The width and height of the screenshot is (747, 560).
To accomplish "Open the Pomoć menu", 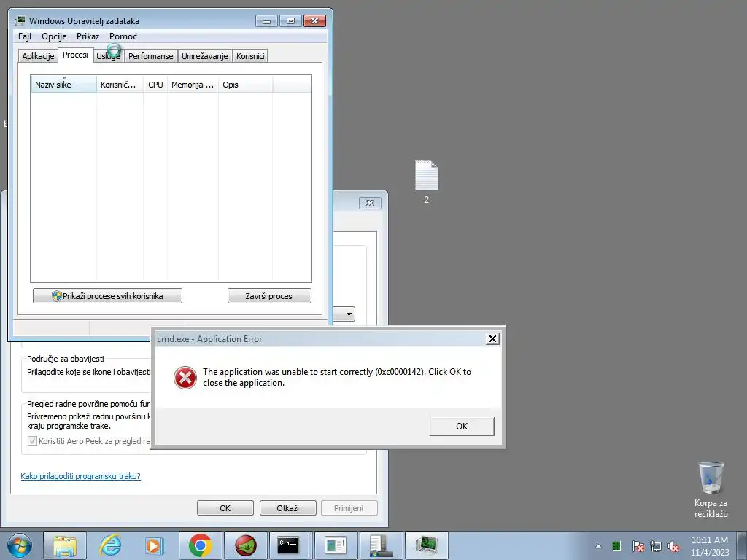I will tap(123, 36).
